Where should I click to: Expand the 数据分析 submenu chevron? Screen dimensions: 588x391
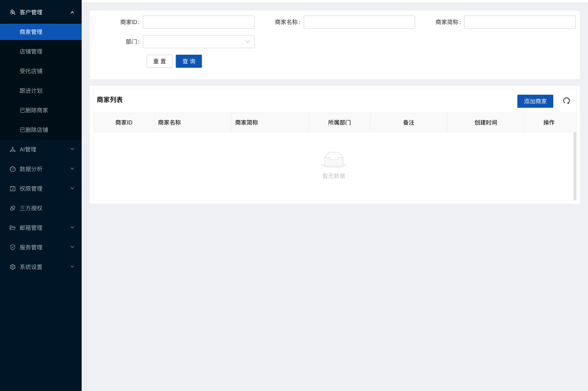pos(72,169)
